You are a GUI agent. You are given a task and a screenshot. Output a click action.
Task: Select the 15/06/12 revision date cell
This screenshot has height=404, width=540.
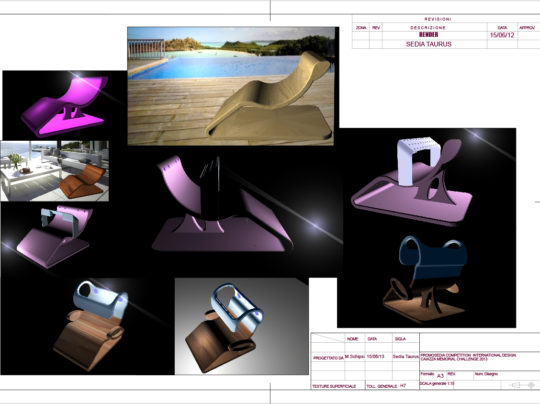click(502, 35)
